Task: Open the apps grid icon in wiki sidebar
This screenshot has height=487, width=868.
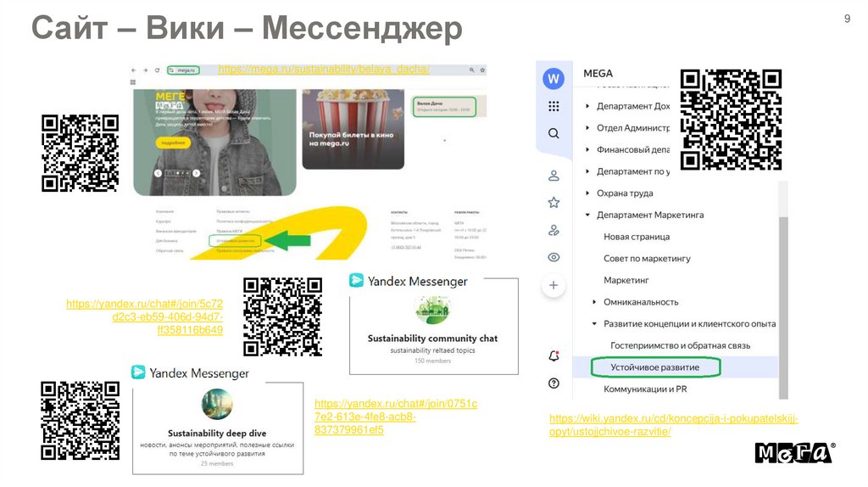Action: click(x=554, y=106)
